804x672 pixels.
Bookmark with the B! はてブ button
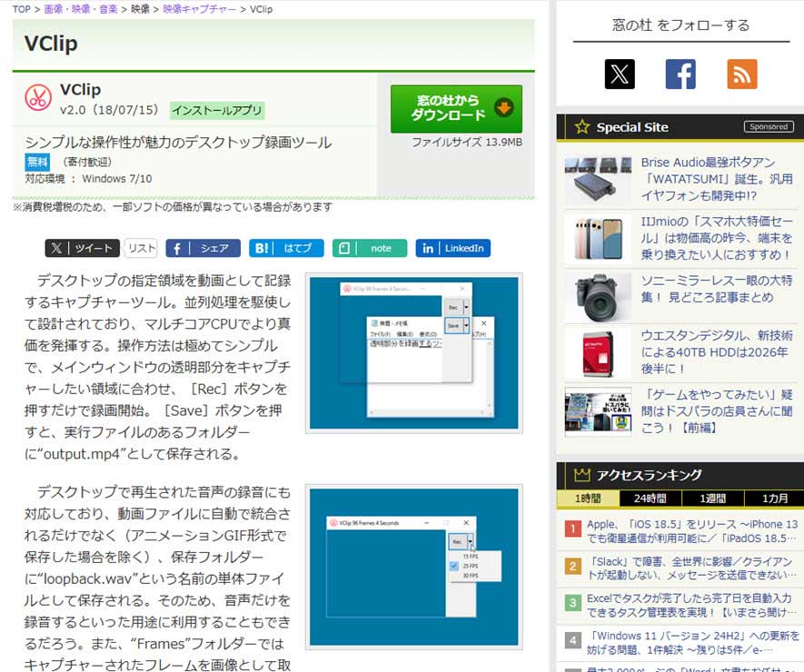click(x=286, y=248)
